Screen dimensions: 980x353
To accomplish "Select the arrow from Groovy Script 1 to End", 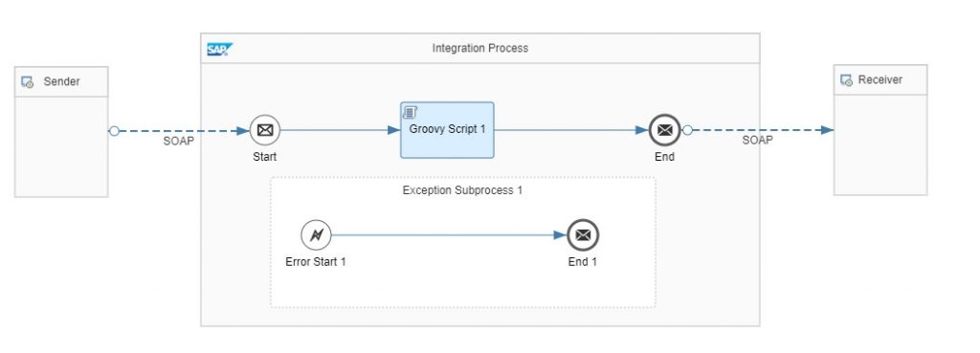I will (x=571, y=130).
